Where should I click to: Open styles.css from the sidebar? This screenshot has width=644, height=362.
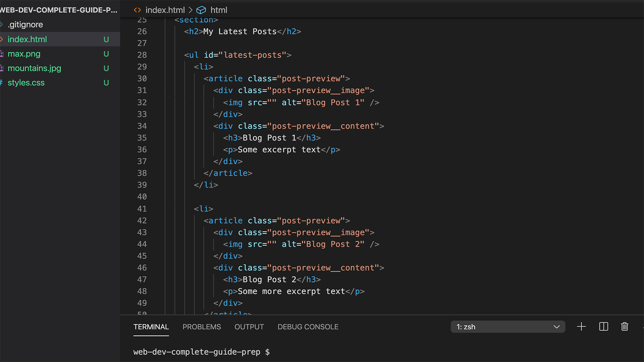26,82
